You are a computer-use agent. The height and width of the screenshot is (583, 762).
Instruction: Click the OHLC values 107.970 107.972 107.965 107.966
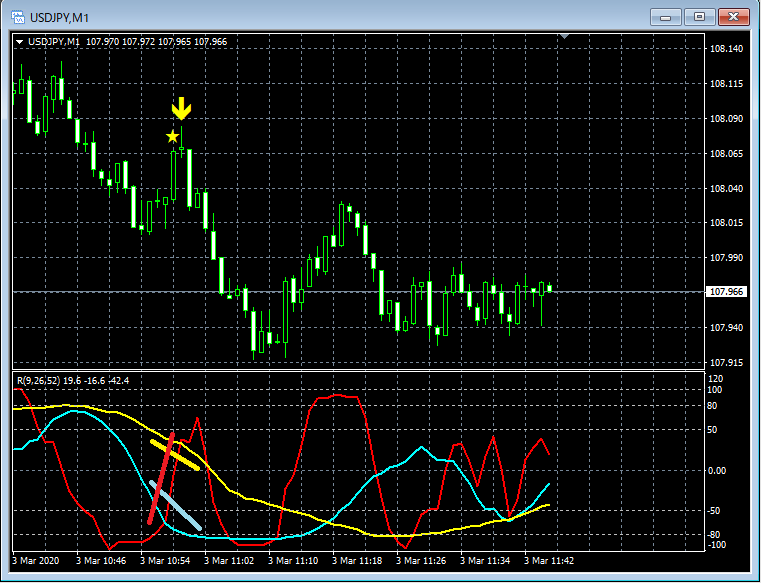coord(156,42)
